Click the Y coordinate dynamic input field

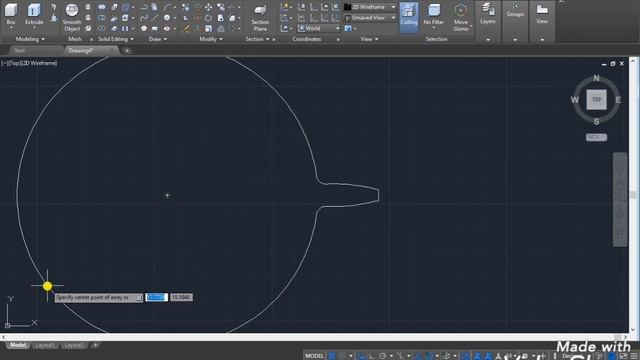pyautogui.click(x=181, y=298)
